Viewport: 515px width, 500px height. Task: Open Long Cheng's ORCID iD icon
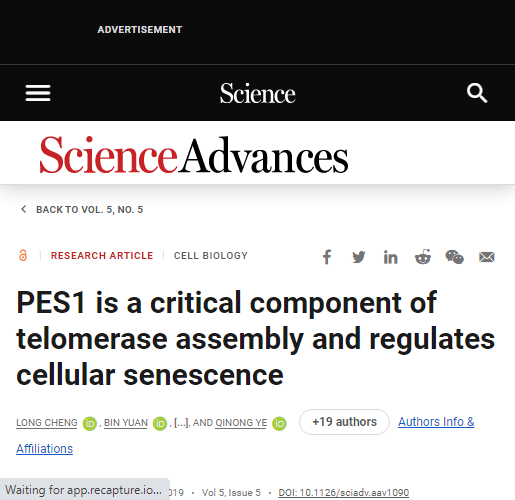click(x=90, y=424)
